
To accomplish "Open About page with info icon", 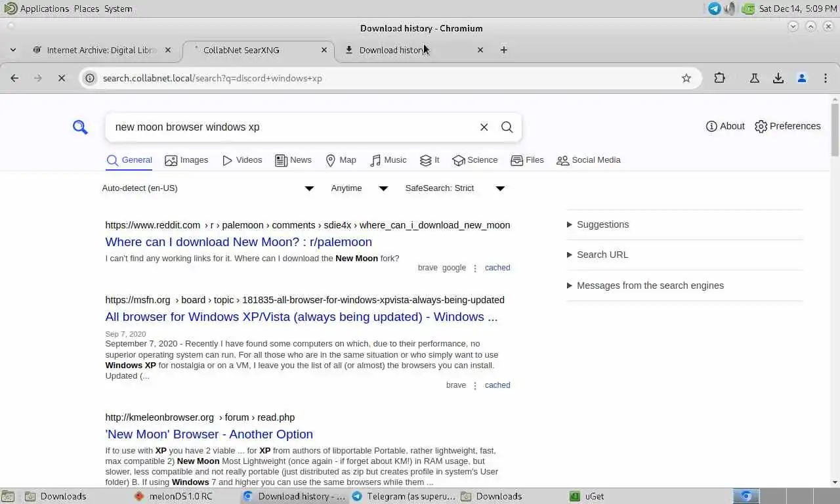I will pos(725,126).
